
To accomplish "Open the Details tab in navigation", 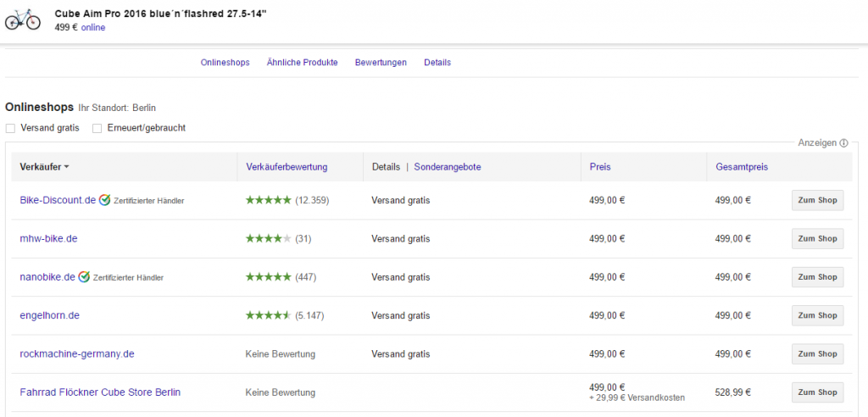I will point(437,63).
